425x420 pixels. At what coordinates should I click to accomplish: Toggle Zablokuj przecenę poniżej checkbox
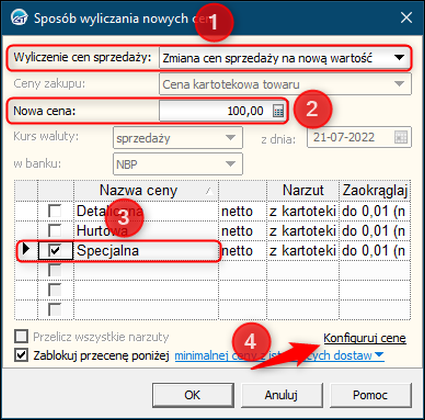pos(21,355)
